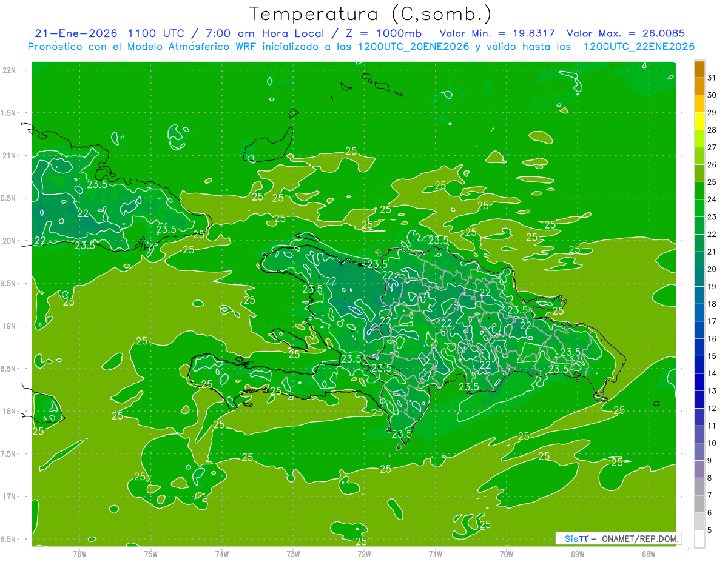
Task: Click the 'Sisπ – ONAMET/REP.DOM.' credit box
Action: [x=619, y=538]
